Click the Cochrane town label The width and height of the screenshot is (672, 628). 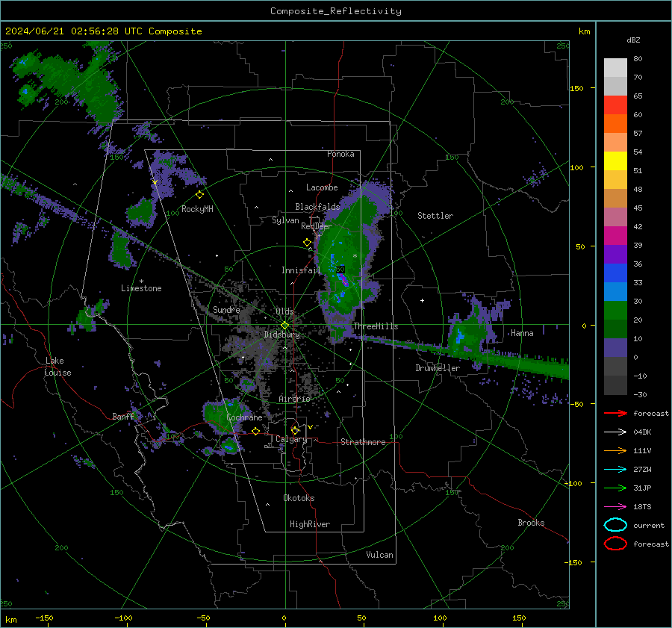pyautogui.click(x=244, y=417)
